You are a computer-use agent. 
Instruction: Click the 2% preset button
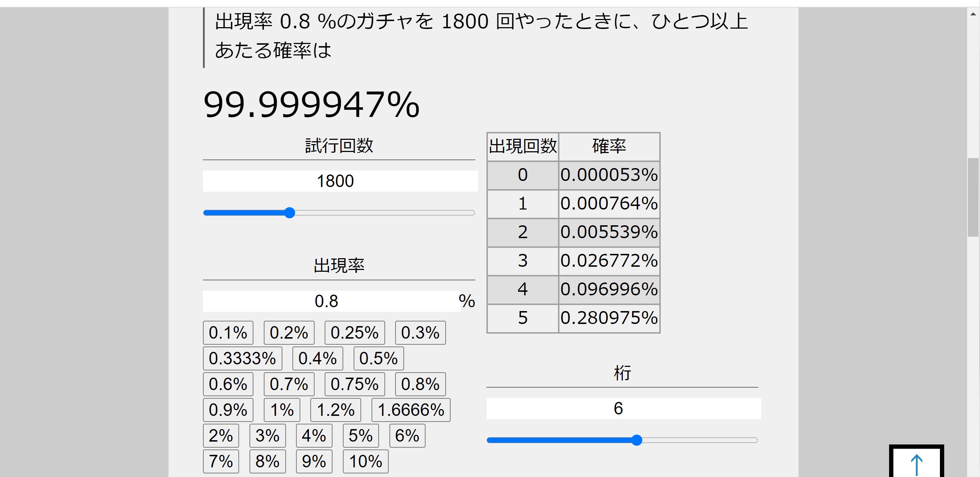point(220,436)
